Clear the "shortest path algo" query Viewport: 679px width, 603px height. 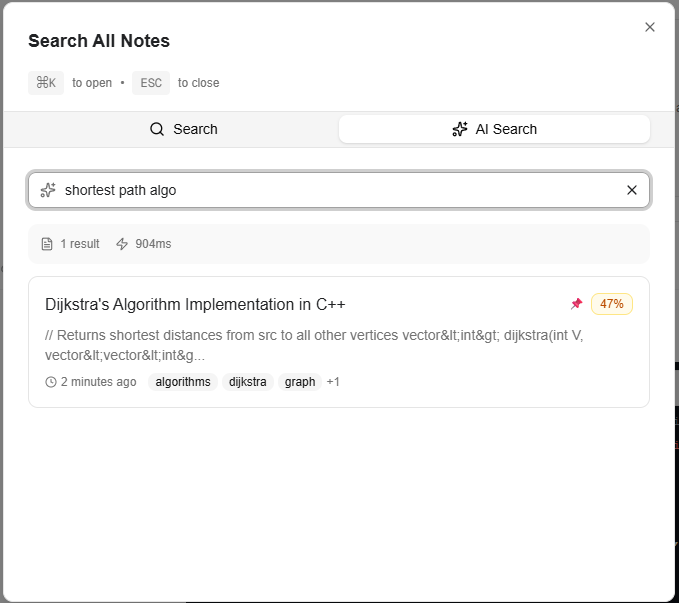pyautogui.click(x=631, y=190)
